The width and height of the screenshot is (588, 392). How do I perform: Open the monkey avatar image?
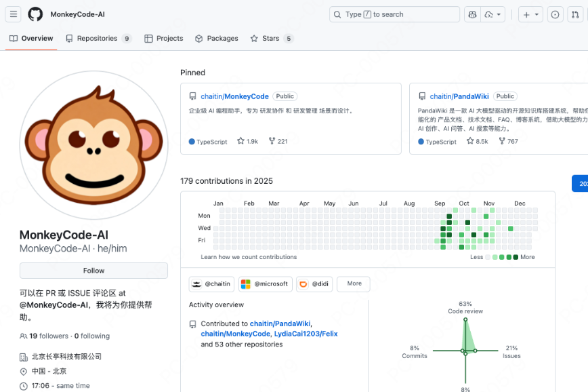coord(93,145)
